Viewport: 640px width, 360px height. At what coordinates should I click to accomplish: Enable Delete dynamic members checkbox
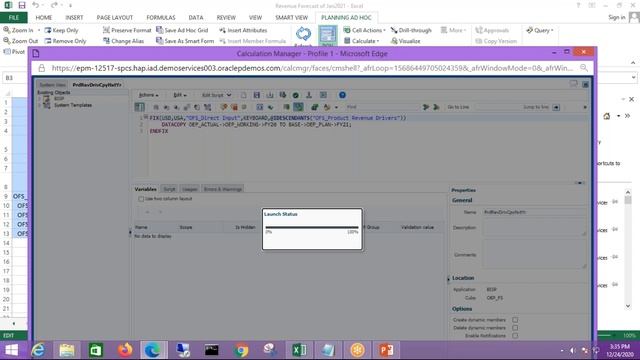coord(515,328)
